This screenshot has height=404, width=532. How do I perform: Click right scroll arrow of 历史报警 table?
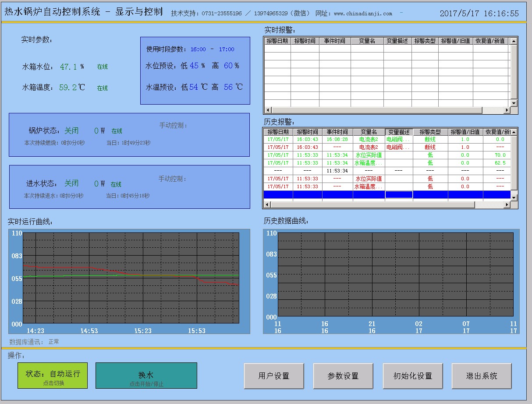tap(507, 205)
